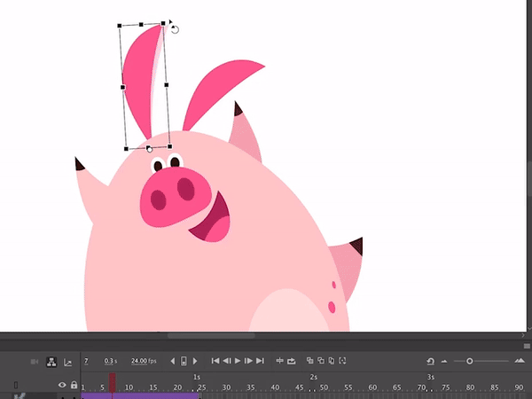Click the reset timeline zoom icon
The height and width of the screenshot is (399, 532).
click(430, 362)
